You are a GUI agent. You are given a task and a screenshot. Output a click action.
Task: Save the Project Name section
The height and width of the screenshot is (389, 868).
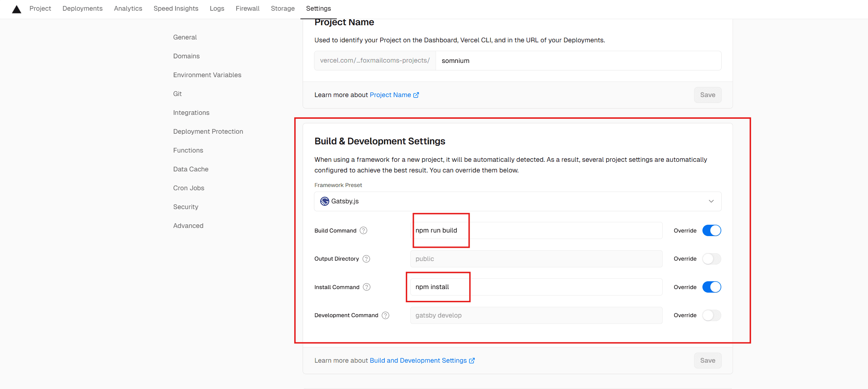[x=707, y=95]
